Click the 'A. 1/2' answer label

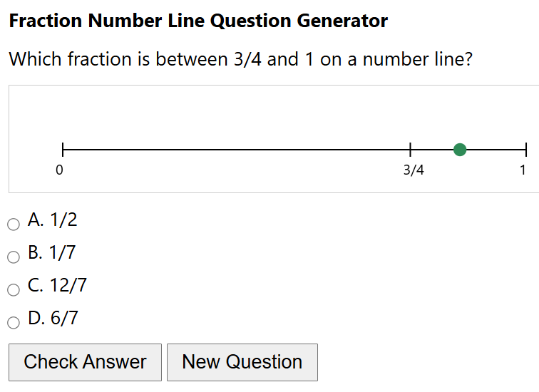click(x=53, y=220)
